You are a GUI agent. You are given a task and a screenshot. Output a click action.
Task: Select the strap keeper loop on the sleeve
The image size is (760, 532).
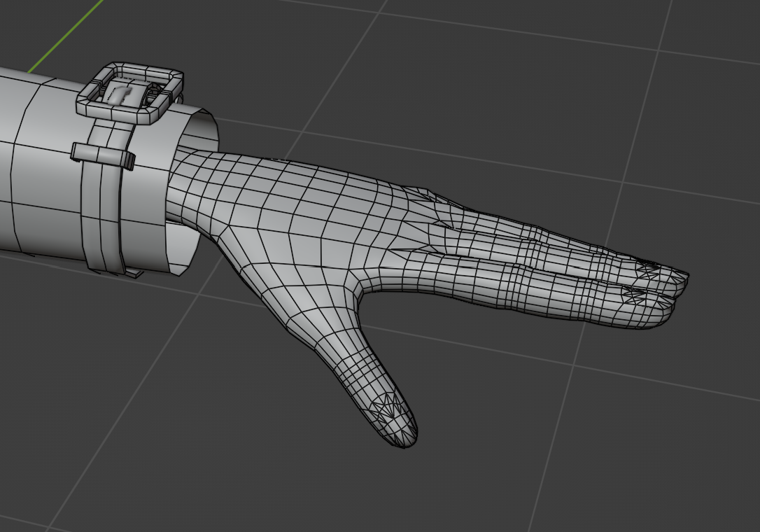[102, 155]
